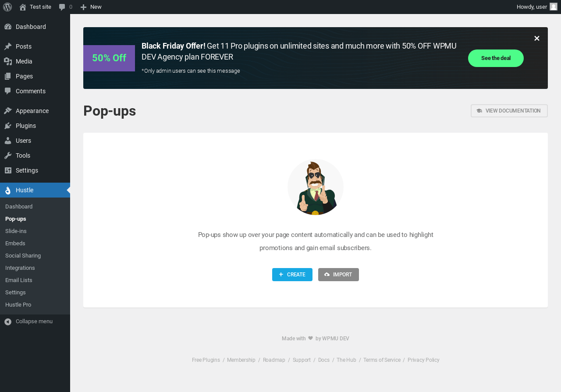Image resolution: width=561 pixels, height=392 pixels.
Task: Click the Test site home icon
Action: [x=23, y=7]
